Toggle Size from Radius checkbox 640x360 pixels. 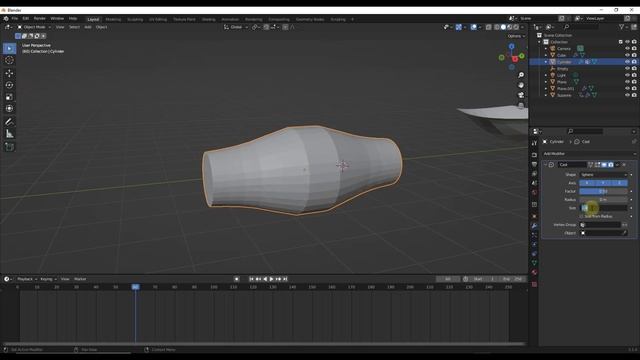(x=582, y=216)
